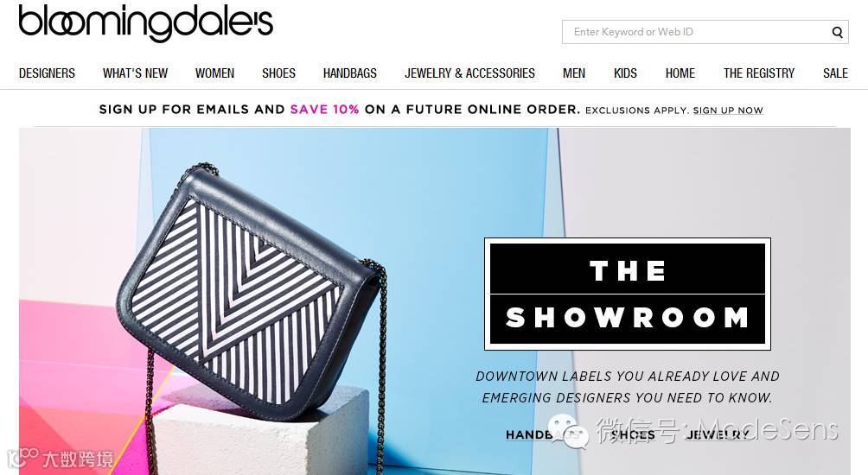Click The Showroom banner box
Screen dimensions: 868x475
[628, 294]
